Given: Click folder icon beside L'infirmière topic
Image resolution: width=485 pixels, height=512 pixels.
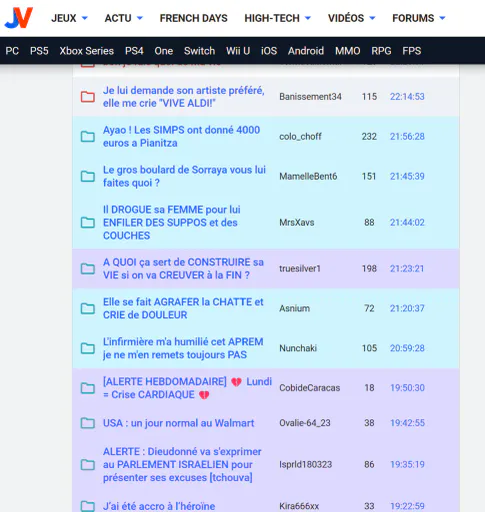Looking at the screenshot, I should 88,348.
